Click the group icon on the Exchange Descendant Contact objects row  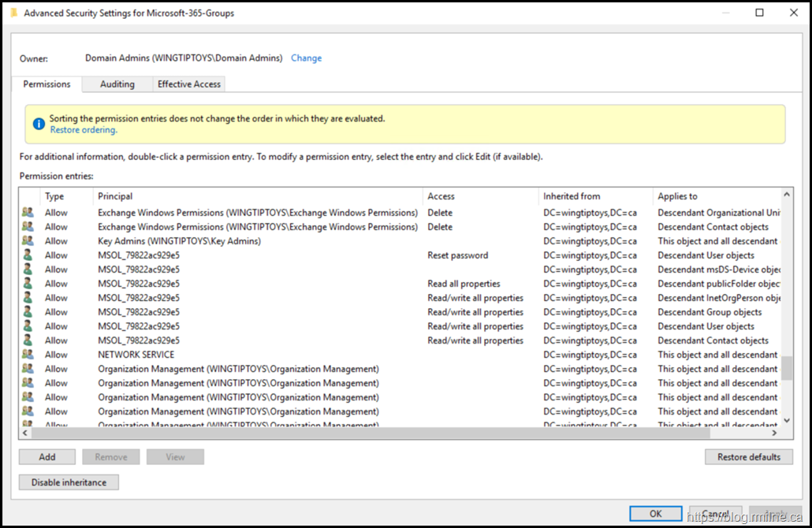(28, 227)
